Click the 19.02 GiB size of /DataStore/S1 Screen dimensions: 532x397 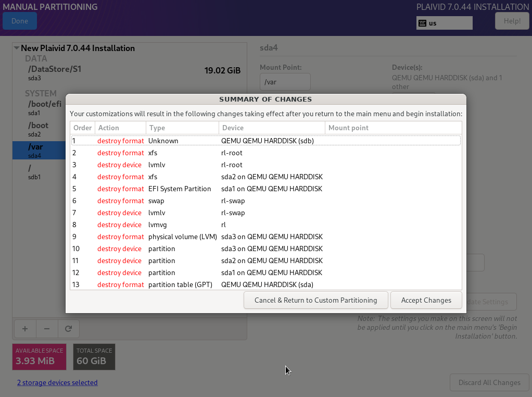coord(222,70)
